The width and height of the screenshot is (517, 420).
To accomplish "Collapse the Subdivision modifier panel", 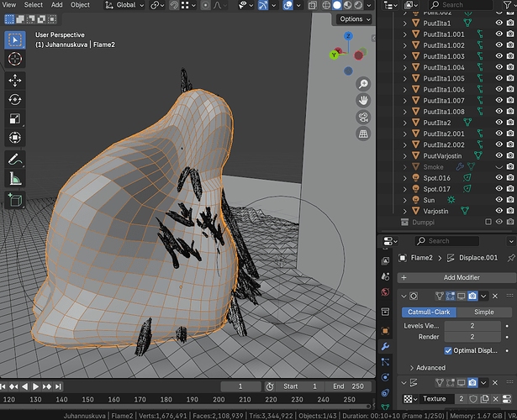I will click(404, 296).
